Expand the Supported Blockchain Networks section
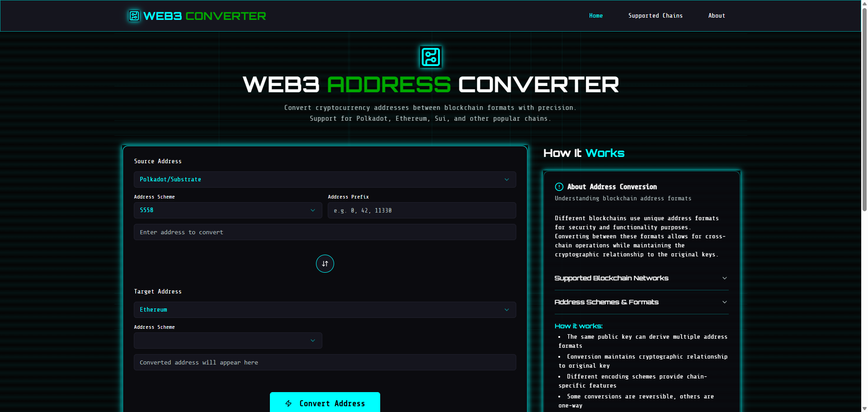868x412 pixels. [x=641, y=278]
